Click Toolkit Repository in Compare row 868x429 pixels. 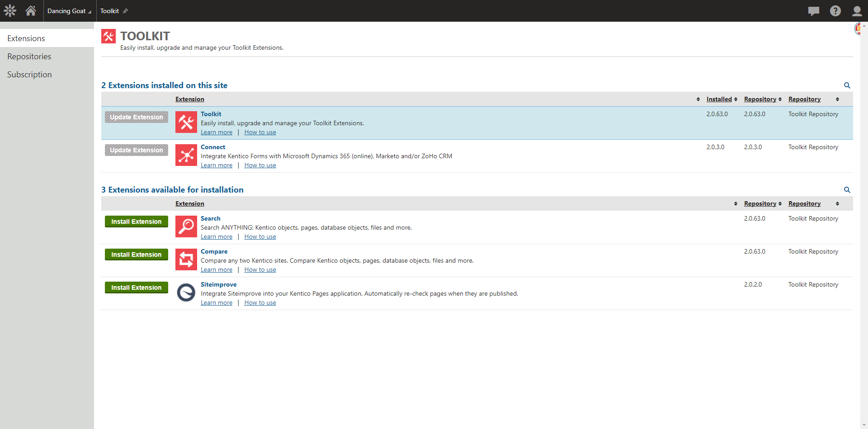813,251
